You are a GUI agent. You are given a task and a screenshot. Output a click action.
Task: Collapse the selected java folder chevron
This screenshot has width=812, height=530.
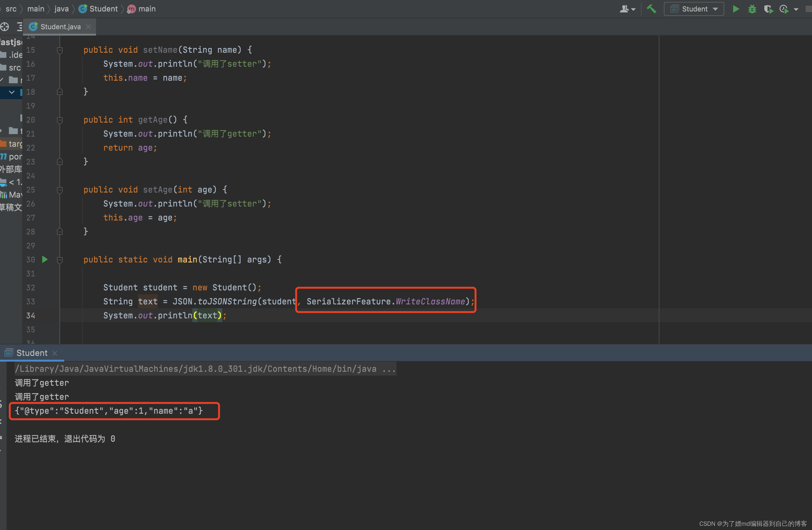pos(11,92)
